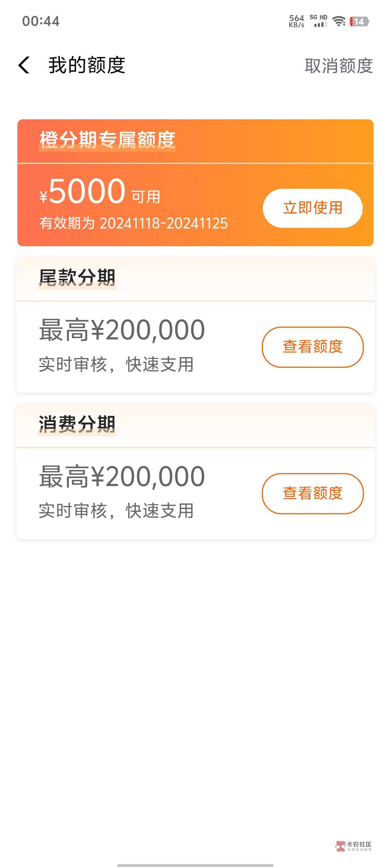Tap the network speed KB/s indicator

coord(297,21)
